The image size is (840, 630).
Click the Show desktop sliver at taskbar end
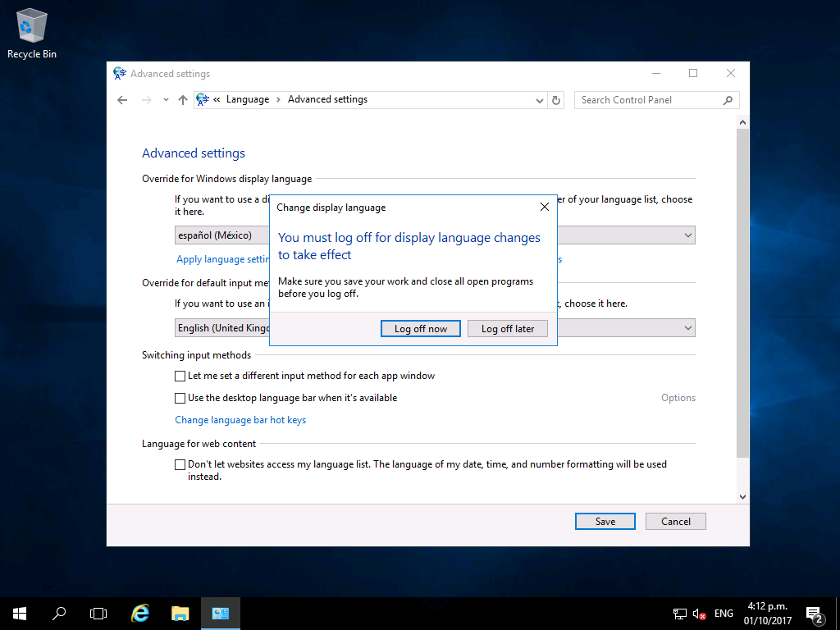coord(838,614)
